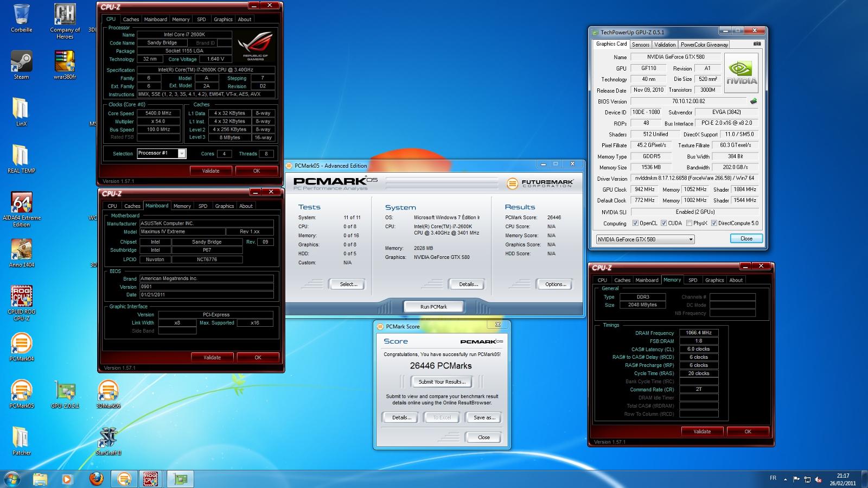The image size is (868, 488).
Task: Click Core Speed value 5400.0 MHz in CPU-Z
Action: pos(158,113)
